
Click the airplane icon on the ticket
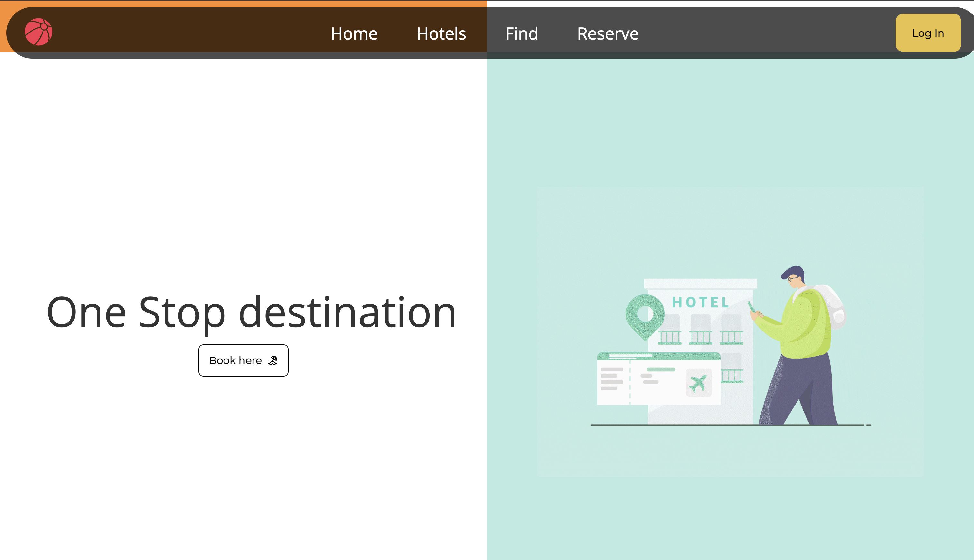[x=698, y=383]
